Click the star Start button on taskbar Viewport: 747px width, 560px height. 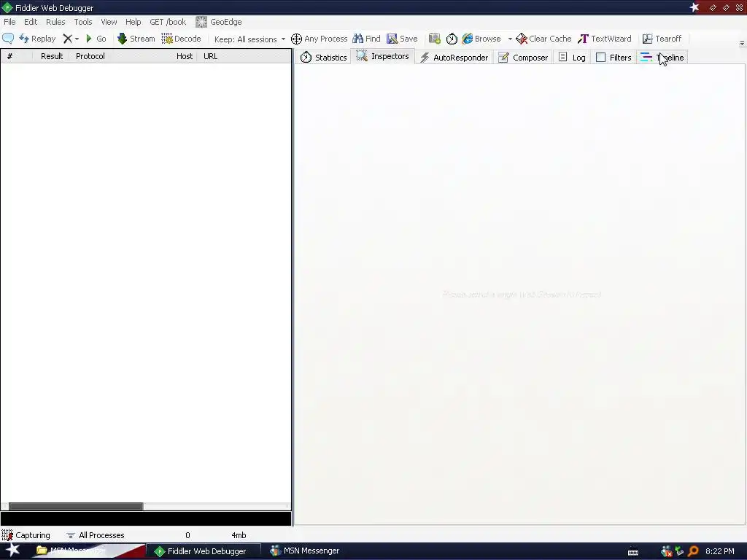[13, 550]
